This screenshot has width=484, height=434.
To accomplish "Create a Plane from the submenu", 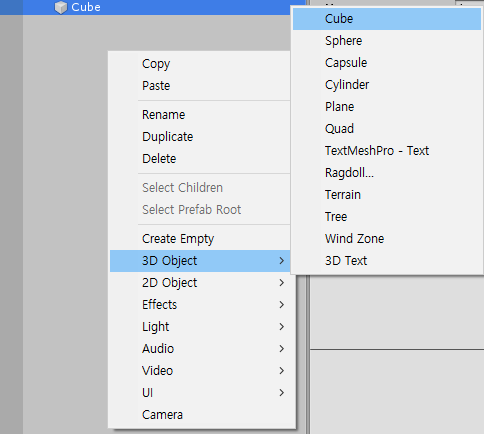I will tap(387, 107).
